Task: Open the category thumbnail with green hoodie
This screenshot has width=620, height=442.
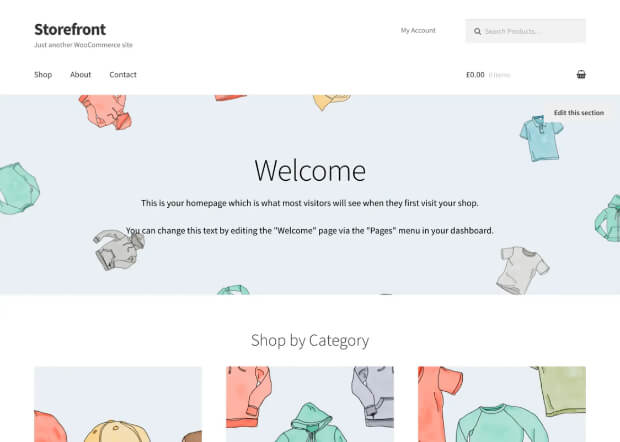Action: tap(310, 404)
